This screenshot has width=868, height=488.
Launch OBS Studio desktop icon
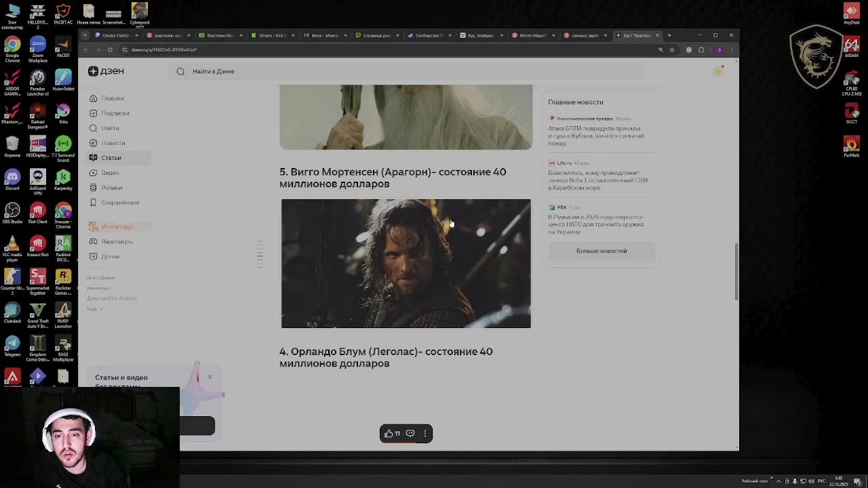(12, 213)
